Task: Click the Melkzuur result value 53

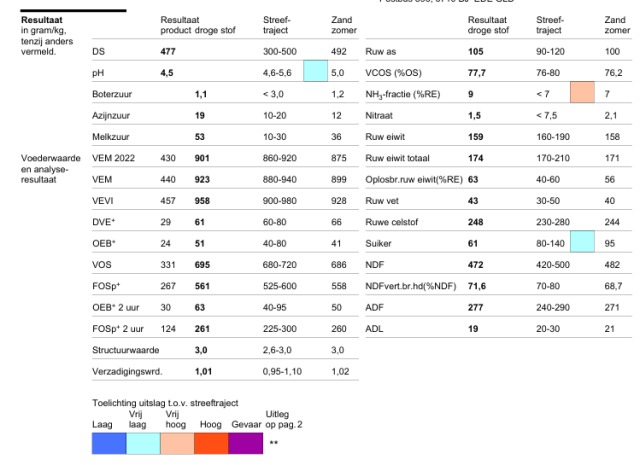Action: click(200, 137)
